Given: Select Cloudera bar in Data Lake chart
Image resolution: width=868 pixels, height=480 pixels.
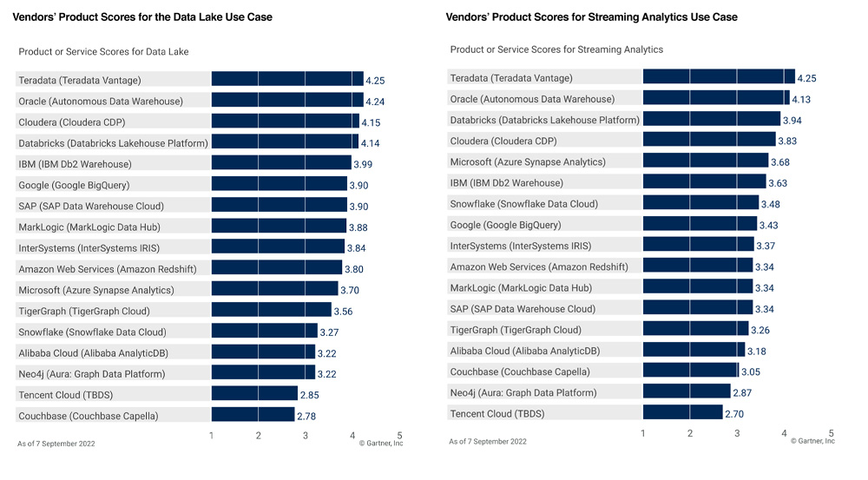Looking at the screenshot, I should pos(285,122).
